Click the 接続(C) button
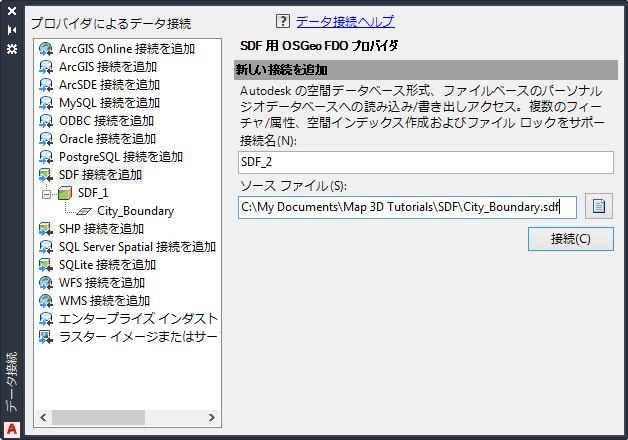 coord(570,239)
